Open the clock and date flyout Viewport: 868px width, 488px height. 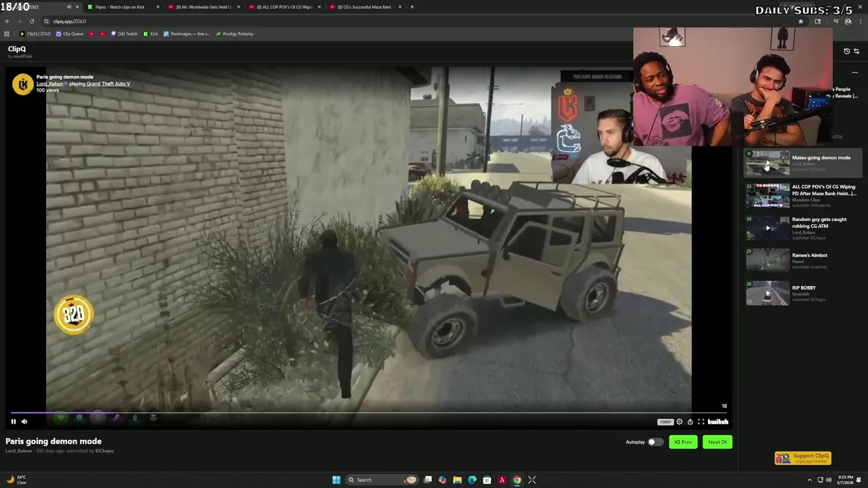846,480
